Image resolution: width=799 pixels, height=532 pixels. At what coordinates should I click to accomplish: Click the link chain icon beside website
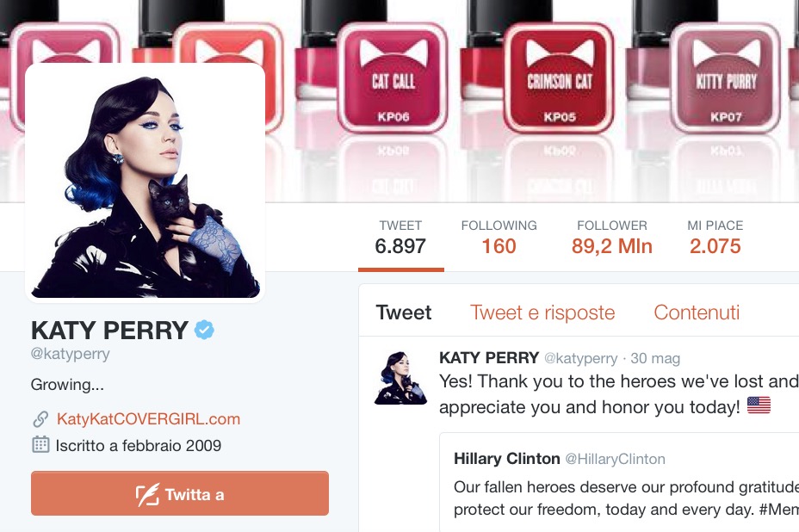[x=40, y=419]
